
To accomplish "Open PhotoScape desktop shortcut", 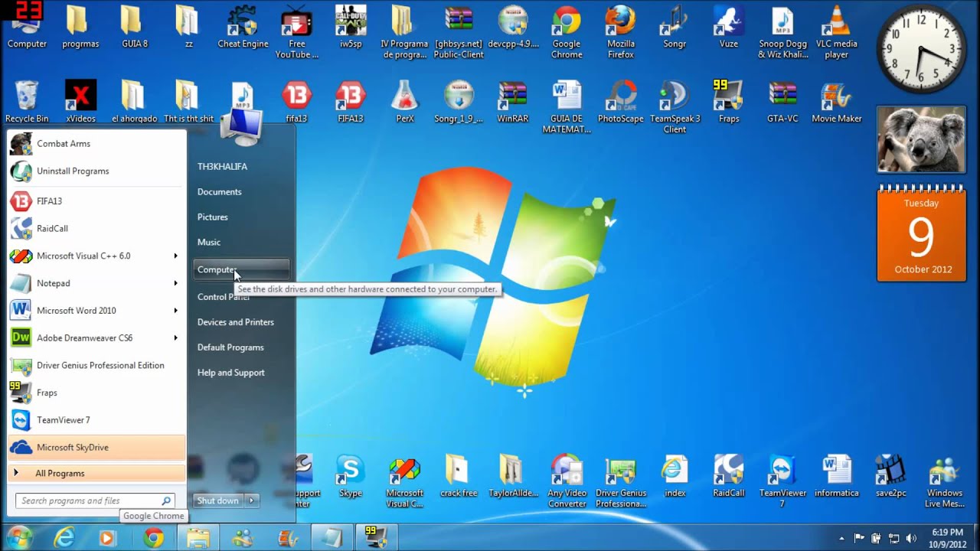I will [620, 101].
